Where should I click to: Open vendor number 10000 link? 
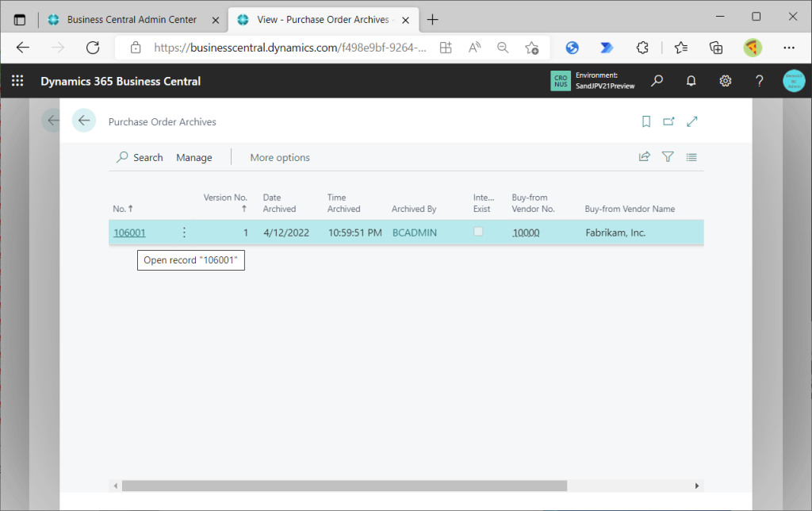(526, 232)
